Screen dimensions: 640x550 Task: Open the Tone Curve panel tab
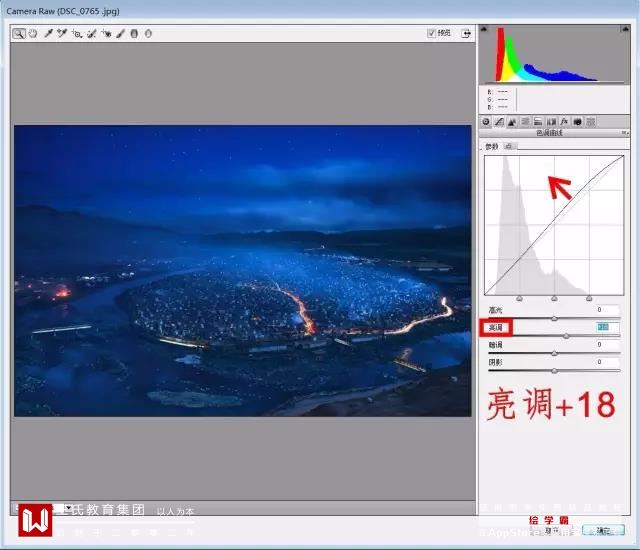(499, 122)
